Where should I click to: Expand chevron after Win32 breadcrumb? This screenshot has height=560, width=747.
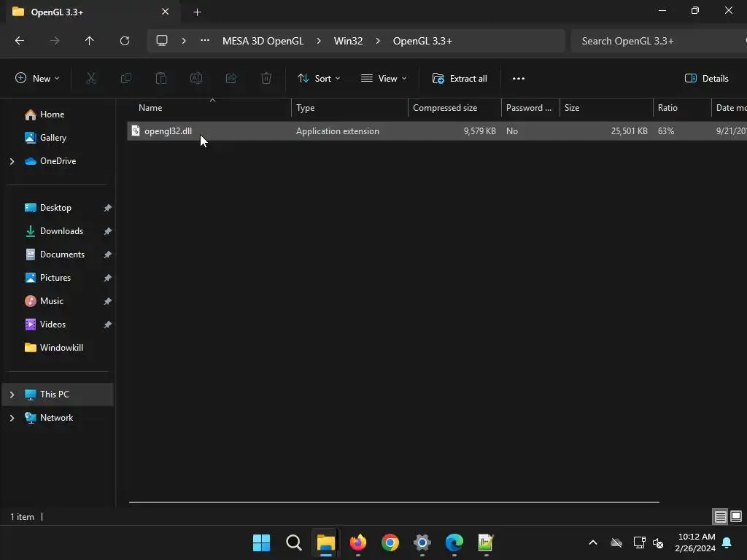tap(378, 41)
